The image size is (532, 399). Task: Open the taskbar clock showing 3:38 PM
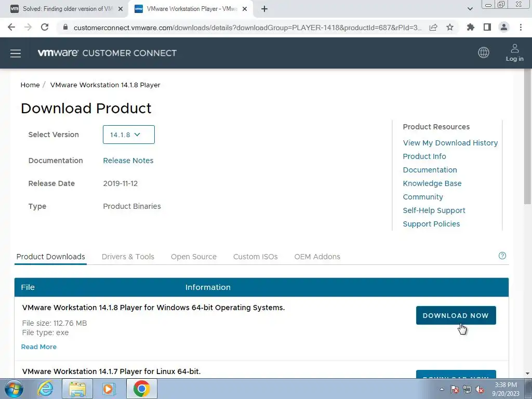(506, 389)
